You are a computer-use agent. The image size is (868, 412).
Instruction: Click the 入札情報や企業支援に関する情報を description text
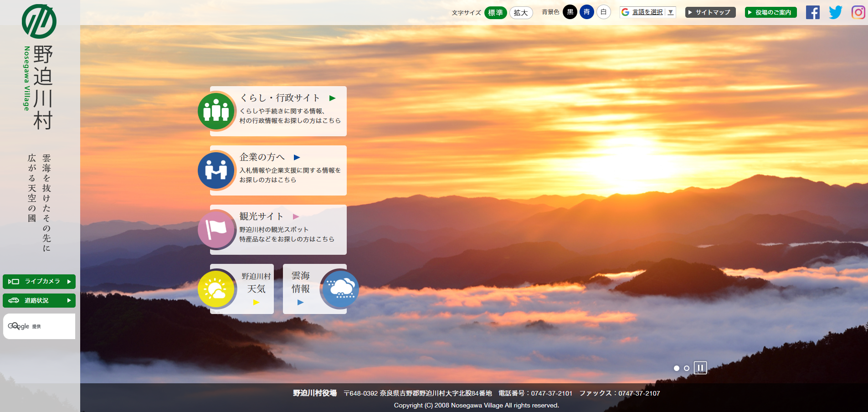click(x=290, y=170)
